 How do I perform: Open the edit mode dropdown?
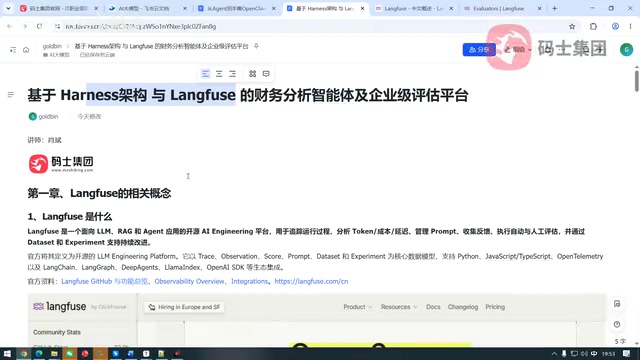(x=518, y=50)
